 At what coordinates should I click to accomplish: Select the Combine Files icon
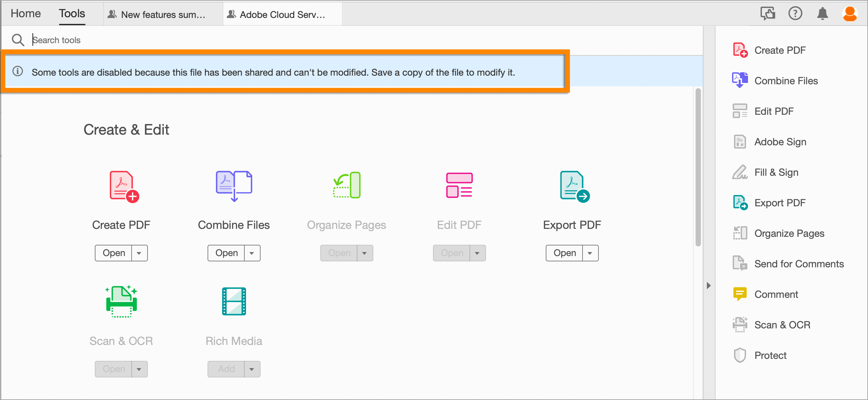(233, 186)
